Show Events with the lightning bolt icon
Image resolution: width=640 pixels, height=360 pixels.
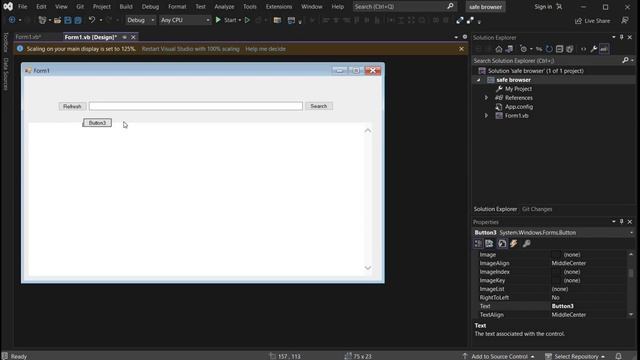(514, 244)
